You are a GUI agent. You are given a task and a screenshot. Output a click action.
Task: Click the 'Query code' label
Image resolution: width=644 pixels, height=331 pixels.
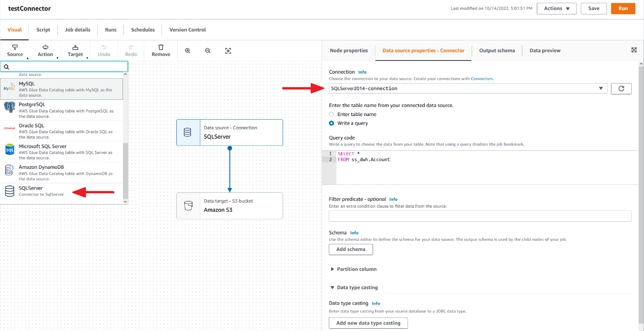coord(342,138)
